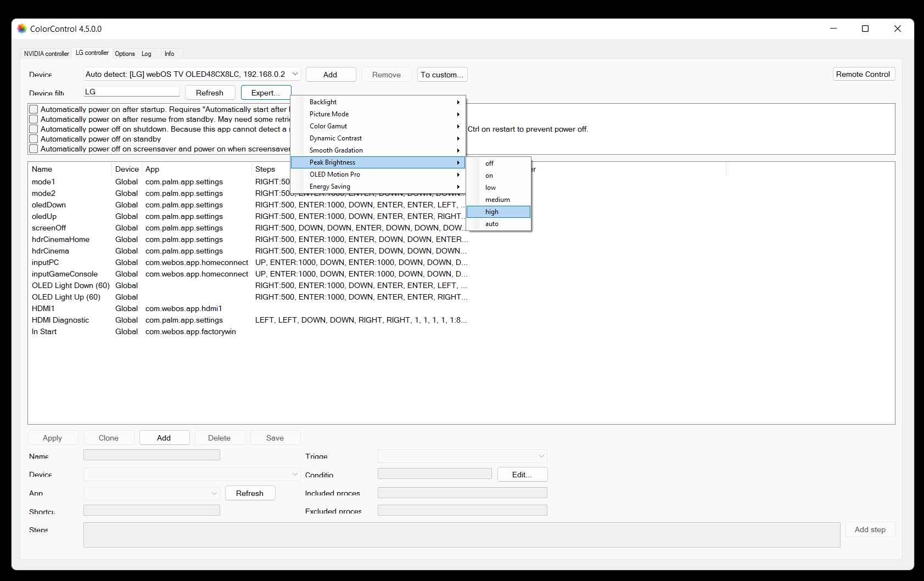Check automatically power off on standby
924x581 pixels.
pyautogui.click(x=33, y=139)
